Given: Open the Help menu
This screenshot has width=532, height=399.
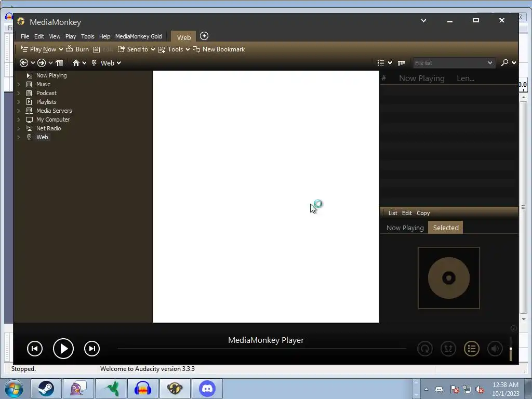Looking at the screenshot, I should [104, 36].
